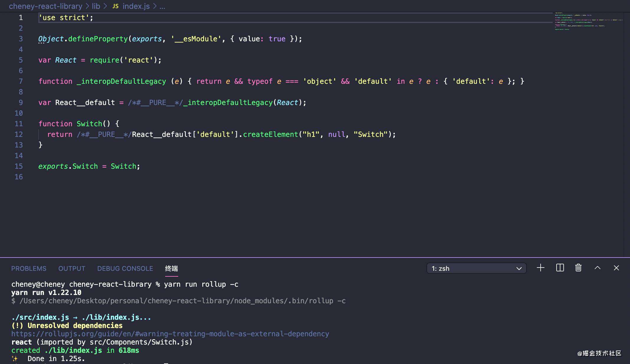Select the 终端 terminal tab
Screen dimensions: 630x364
171,268
